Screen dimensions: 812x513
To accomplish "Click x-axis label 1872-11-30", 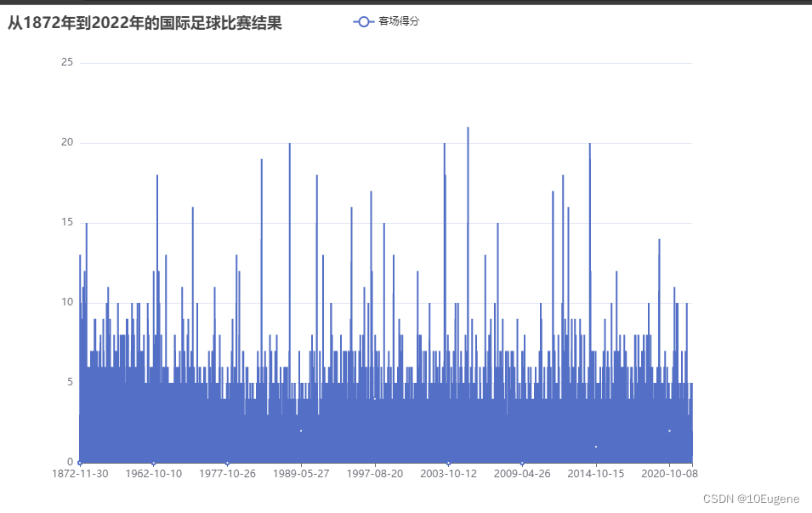I will [80, 474].
